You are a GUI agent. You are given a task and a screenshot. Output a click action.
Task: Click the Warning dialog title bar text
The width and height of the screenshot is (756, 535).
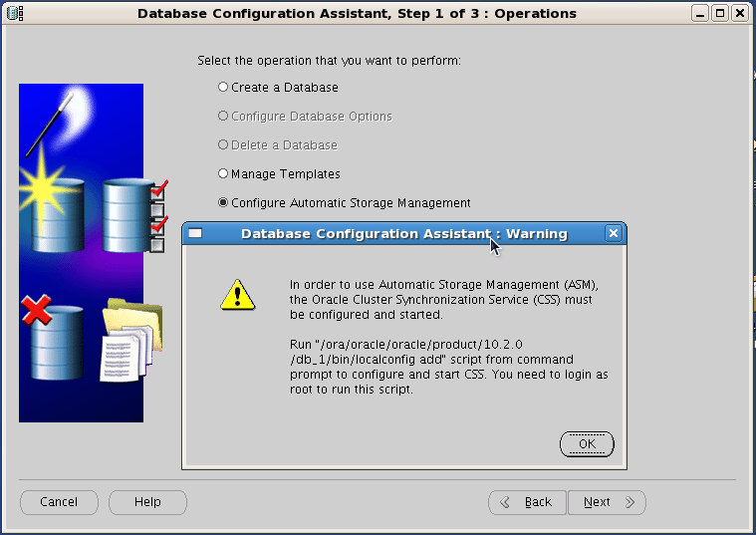(x=404, y=234)
